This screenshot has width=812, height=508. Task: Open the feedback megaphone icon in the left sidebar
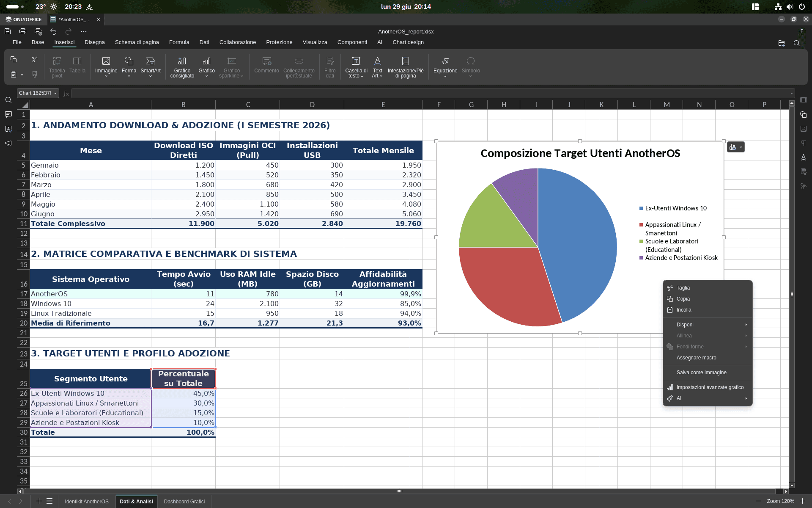point(8,144)
